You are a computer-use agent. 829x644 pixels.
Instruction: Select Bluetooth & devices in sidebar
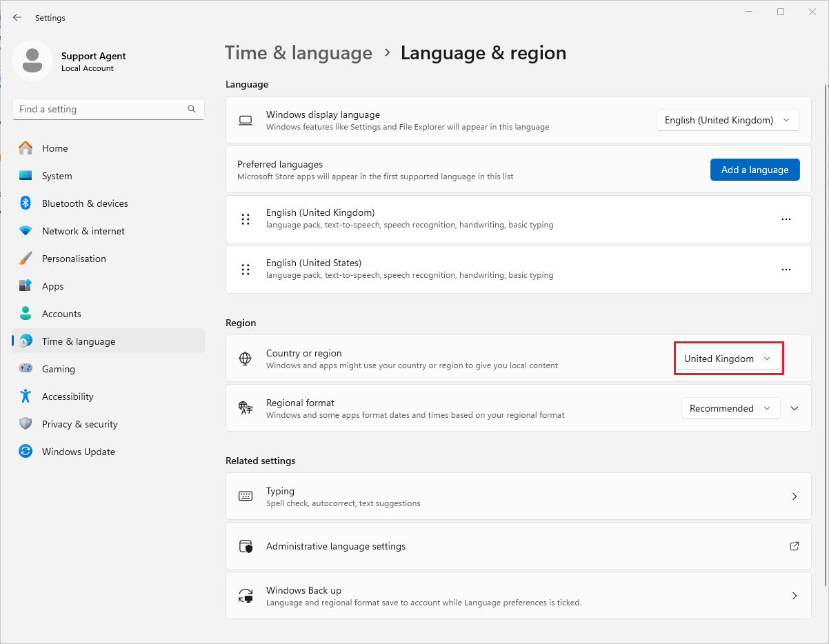point(85,203)
